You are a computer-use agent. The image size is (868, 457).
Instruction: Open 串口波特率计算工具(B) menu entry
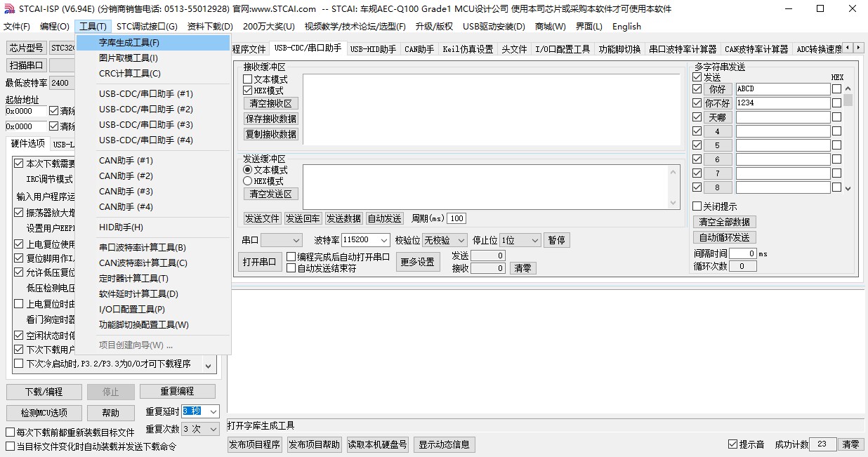point(154,248)
